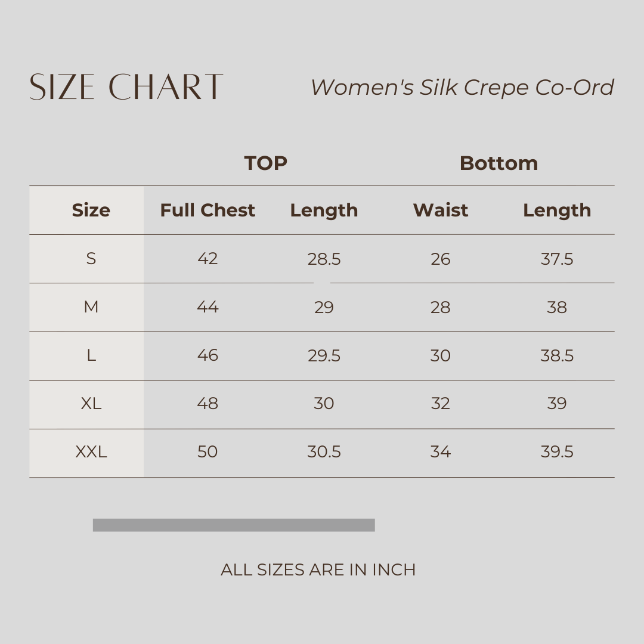Click the Size column header
The width and height of the screenshot is (644, 644).
click(91, 210)
